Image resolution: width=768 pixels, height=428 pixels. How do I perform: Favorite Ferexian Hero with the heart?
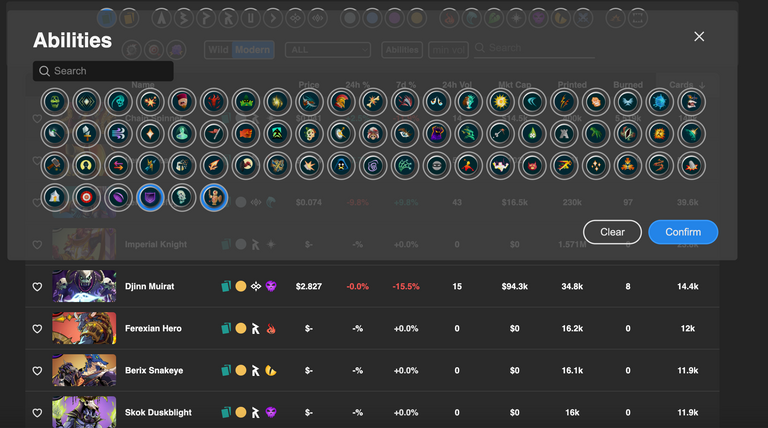point(37,329)
